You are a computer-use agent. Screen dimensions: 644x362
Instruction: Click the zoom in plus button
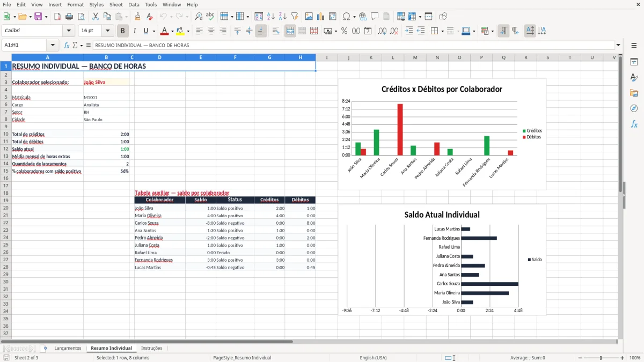pos(623,358)
